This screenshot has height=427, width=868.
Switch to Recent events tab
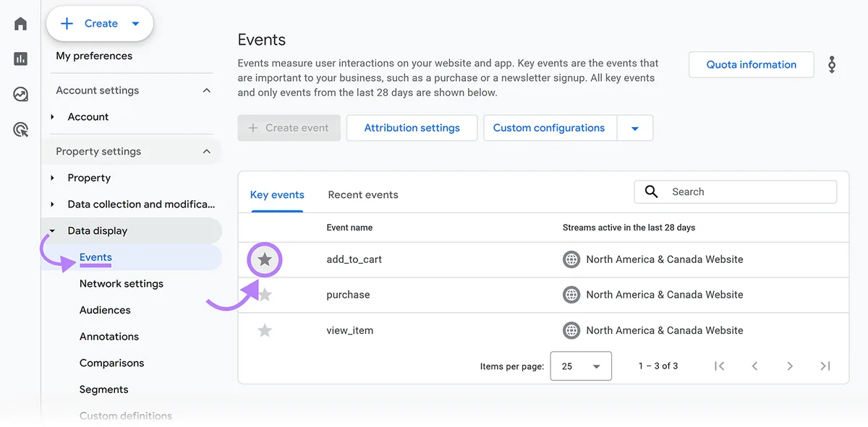coord(363,194)
